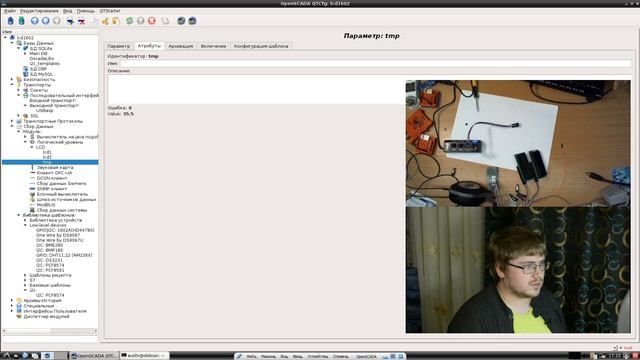Click the Up one level arrow icon
Screen dimensions: 640x360
(x=35, y=21)
